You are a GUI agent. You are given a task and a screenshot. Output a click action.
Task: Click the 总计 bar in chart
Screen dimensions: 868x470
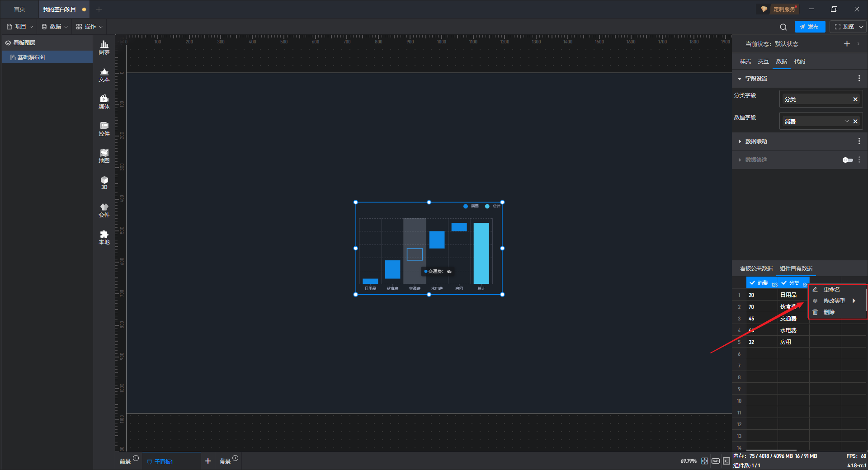coord(481,253)
